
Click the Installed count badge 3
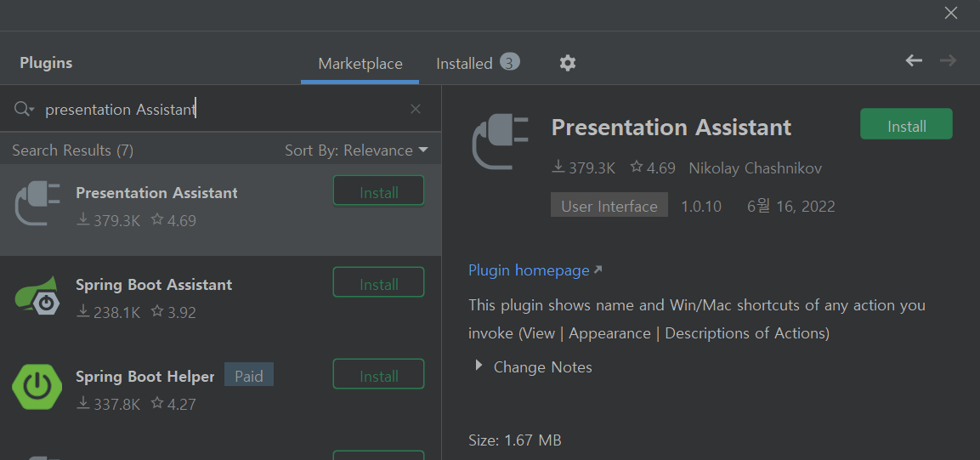coord(509,63)
